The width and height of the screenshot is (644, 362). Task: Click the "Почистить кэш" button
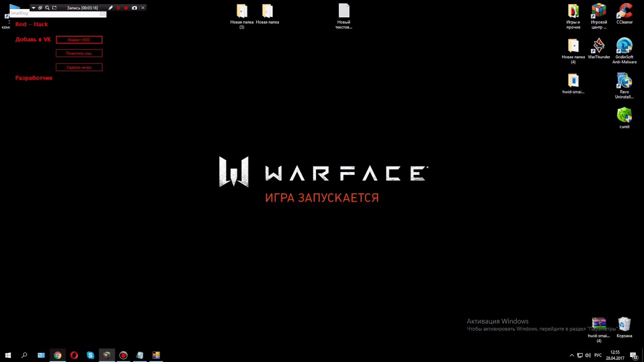(79, 53)
